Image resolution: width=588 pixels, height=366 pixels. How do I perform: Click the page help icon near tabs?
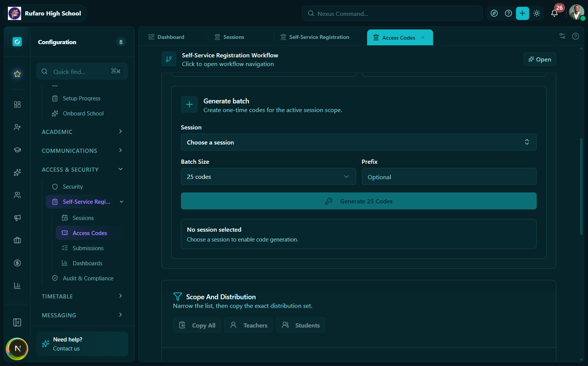point(576,36)
